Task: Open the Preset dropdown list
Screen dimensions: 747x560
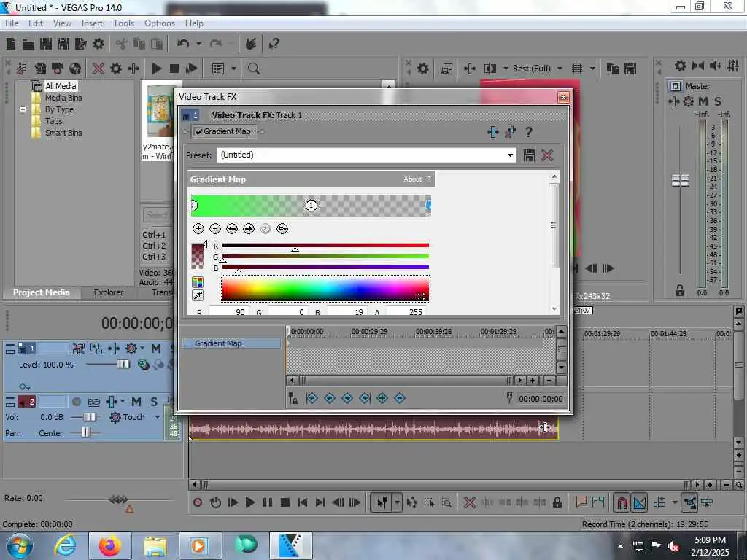Action: [x=510, y=155]
